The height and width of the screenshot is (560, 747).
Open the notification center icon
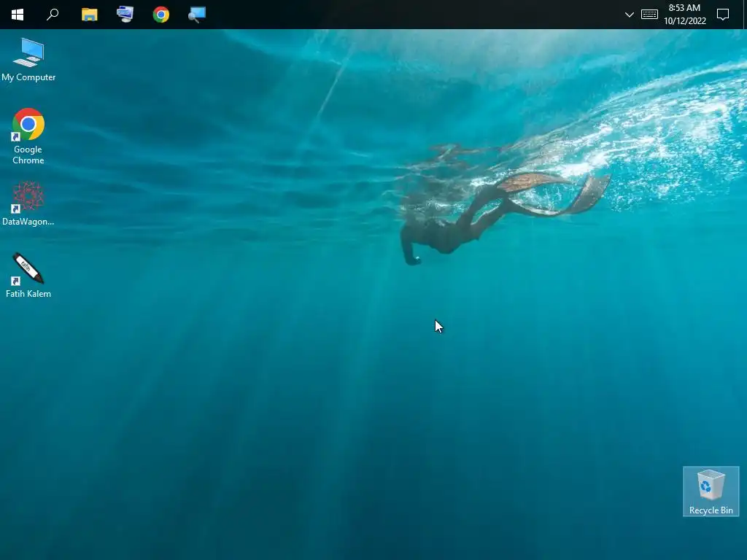point(723,15)
